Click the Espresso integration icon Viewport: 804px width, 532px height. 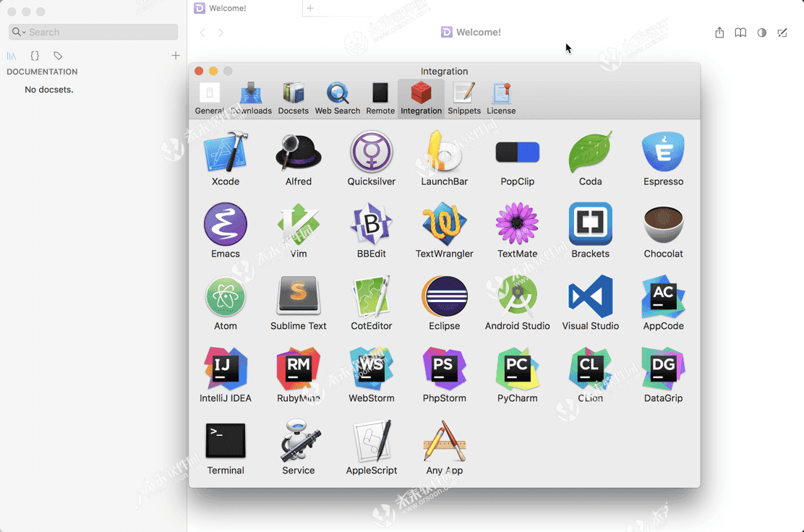click(663, 153)
